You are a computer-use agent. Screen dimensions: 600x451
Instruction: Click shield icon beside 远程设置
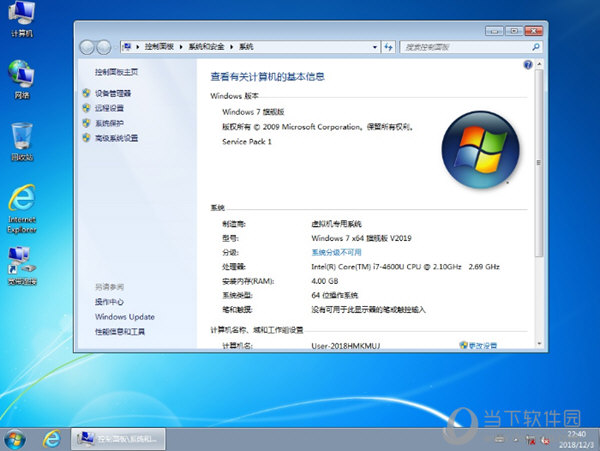pos(86,108)
